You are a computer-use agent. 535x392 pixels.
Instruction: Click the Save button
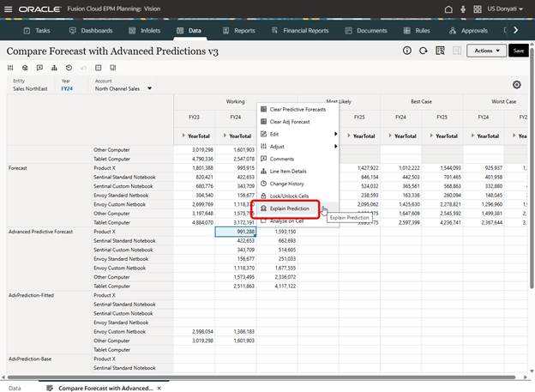517,51
